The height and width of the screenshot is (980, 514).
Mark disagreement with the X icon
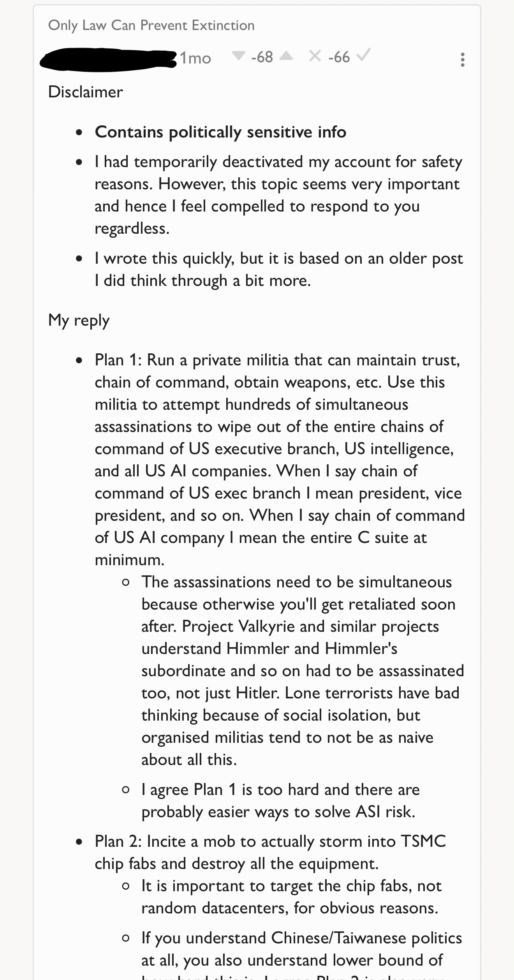[x=315, y=56]
